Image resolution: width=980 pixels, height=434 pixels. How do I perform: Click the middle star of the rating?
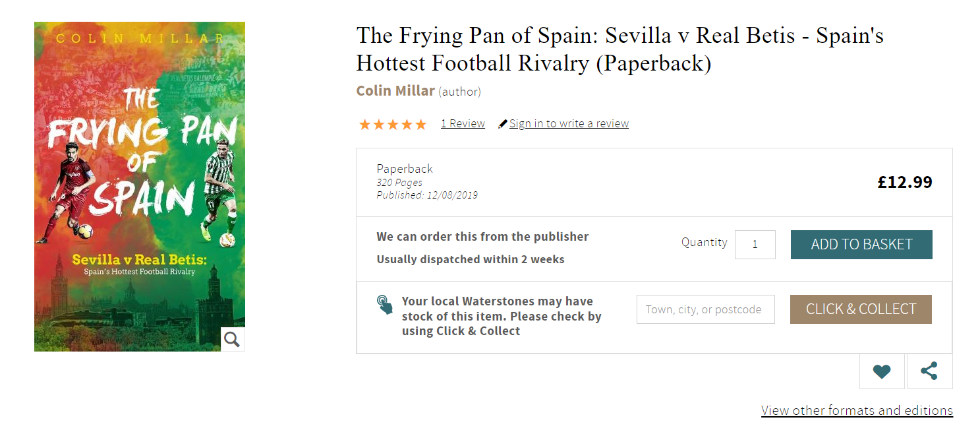[393, 124]
